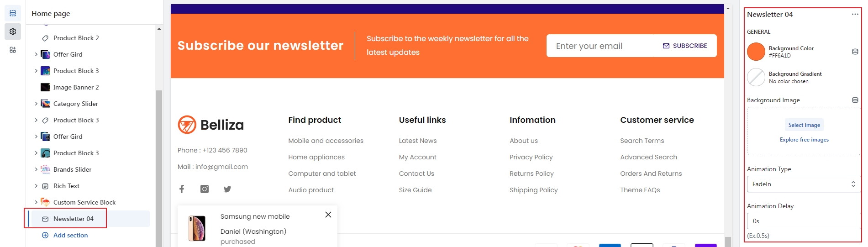Image resolution: width=868 pixels, height=247 pixels.
Task: Open theme settings gear icon
Action: [x=13, y=32]
